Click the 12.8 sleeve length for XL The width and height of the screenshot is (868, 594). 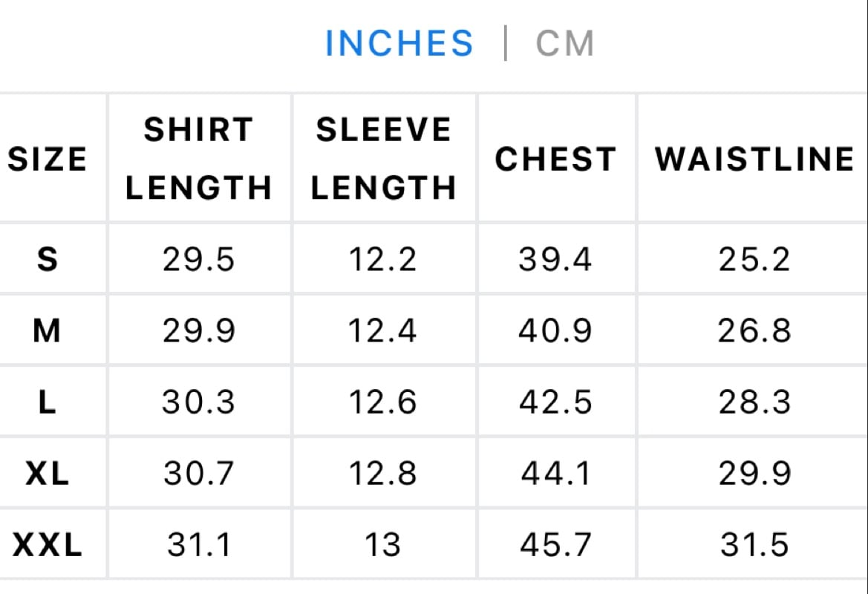tap(382, 473)
